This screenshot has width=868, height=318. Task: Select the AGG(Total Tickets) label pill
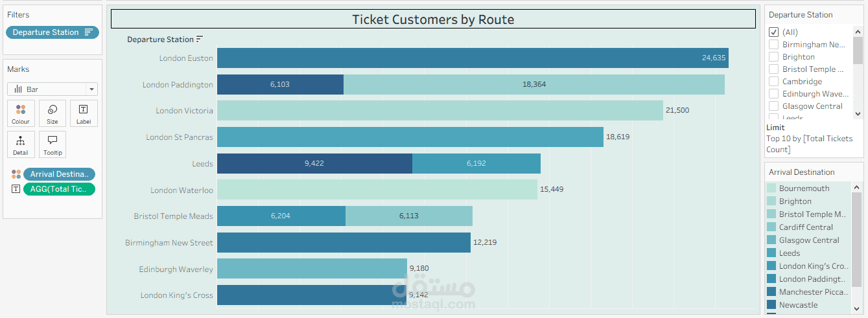[x=59, y=189]
